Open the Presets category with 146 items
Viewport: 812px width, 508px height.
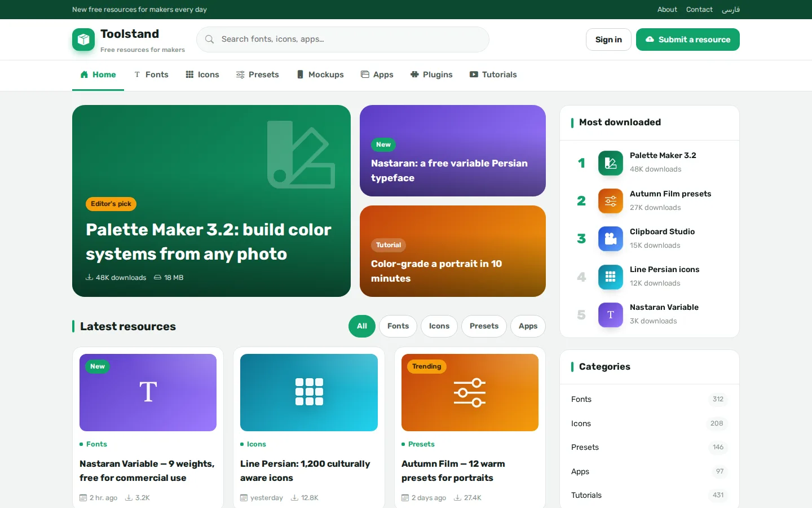650,447
